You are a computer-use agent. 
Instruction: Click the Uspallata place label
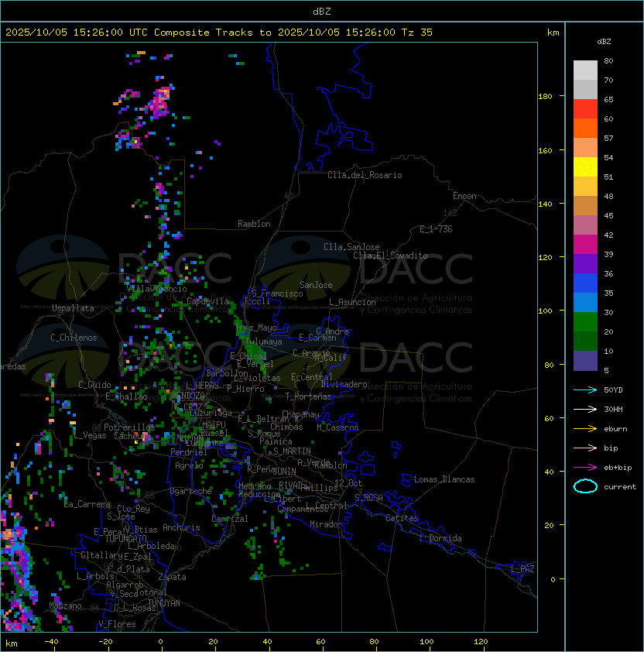(73, 308)
